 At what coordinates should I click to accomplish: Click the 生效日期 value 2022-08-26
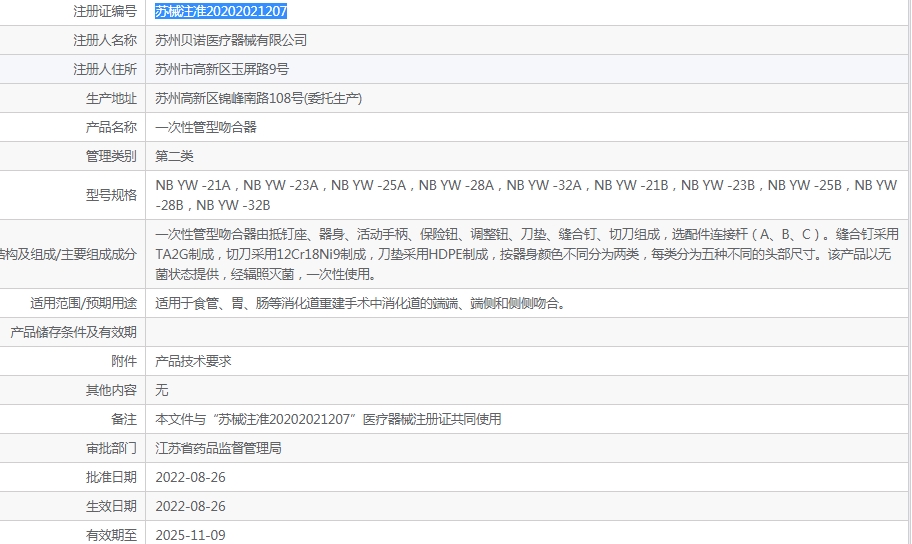point(190,506)
